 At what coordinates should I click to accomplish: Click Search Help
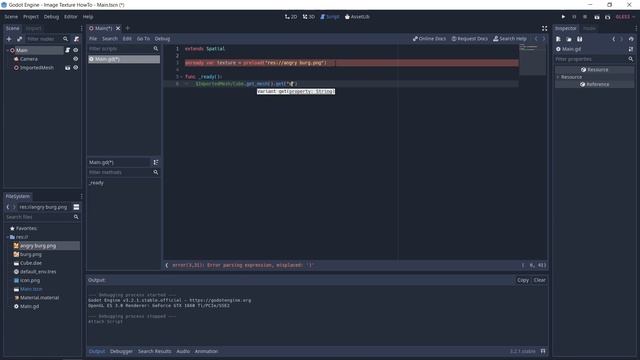(x=510, y=39)
